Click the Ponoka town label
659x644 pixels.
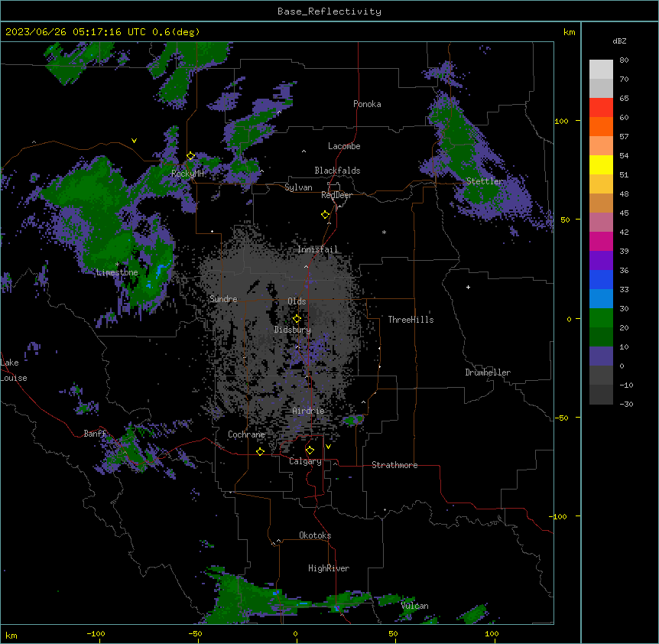367,104
